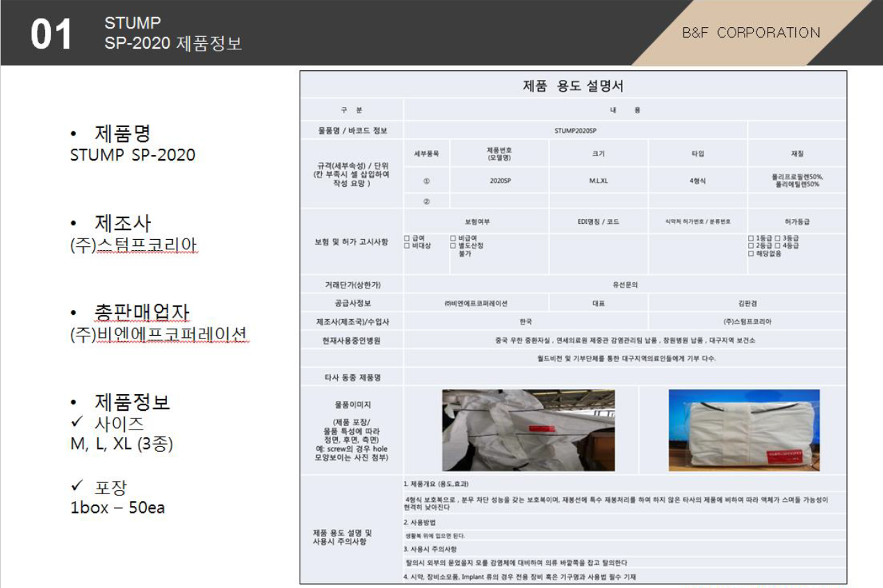This screenshot has width=883, height=588.
Task: Click the '보험 및 허가 고시사항' row label
Action: click(x=352, y=241)
